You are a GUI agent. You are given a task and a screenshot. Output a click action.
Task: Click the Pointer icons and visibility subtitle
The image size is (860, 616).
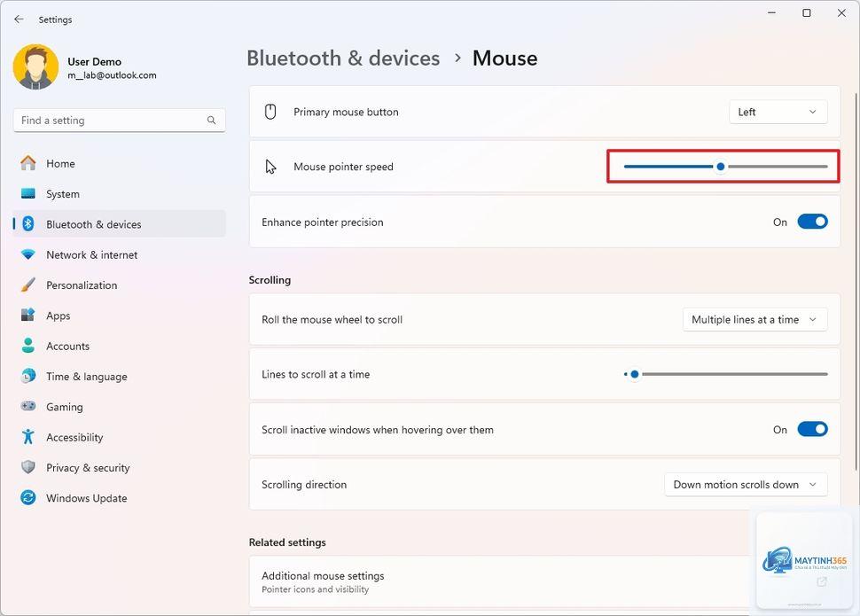pyautogui.click(x=316, y=589)
